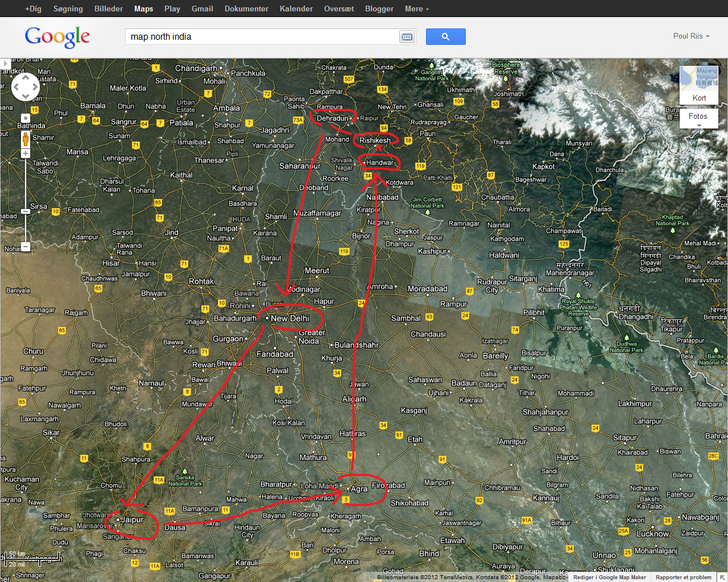
Task: Select Oversæt in the top navigation bar
Action: coord(338,9)
